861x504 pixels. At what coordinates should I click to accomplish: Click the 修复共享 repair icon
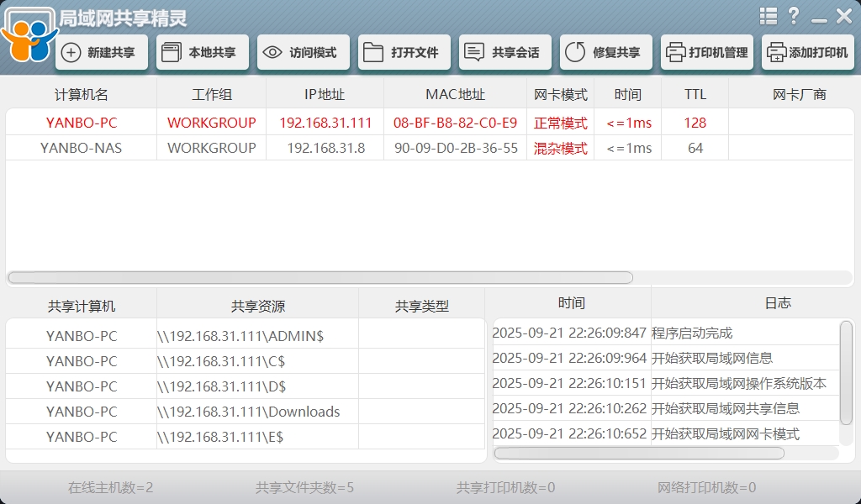click(x=575, y=53)
